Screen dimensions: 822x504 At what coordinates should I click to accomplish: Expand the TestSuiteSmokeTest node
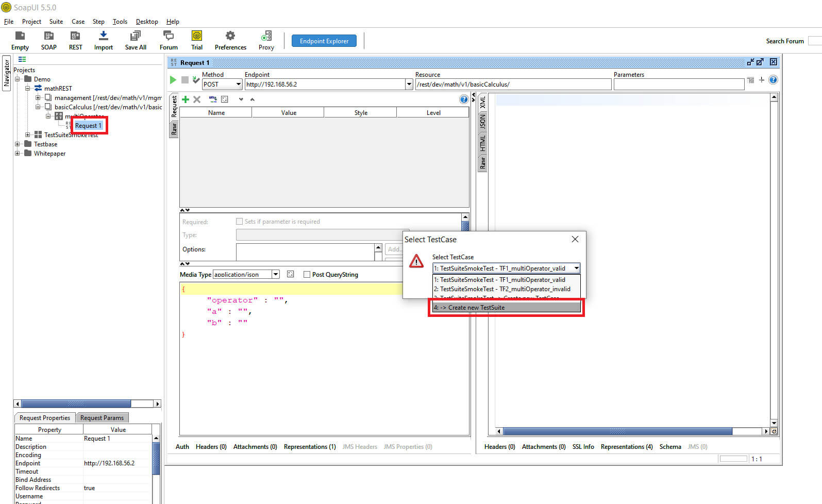(x=28, y=135)
